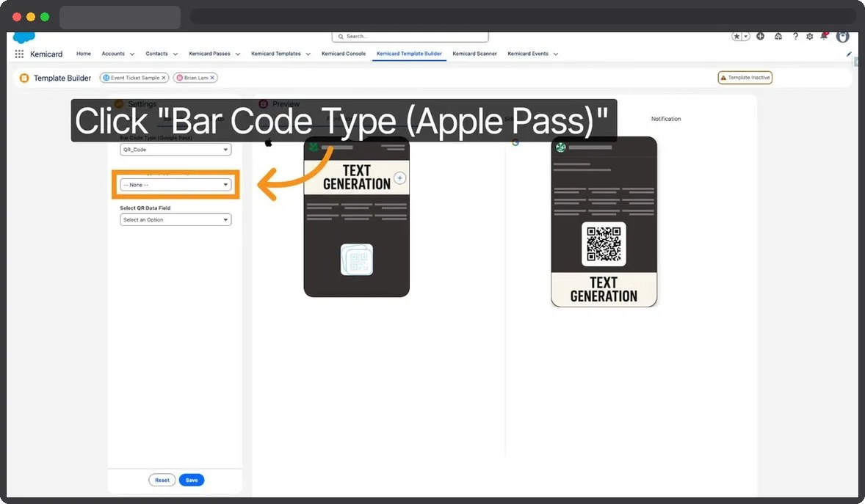This screenshot has height=504, width=865.
Task: Open the Contacts tab
Action: point(156,54)
